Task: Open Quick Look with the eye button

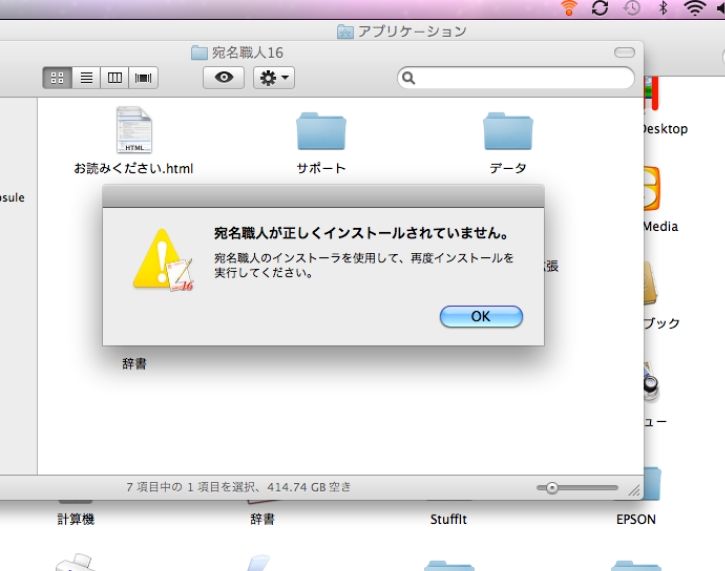Action: click(x=224, y=77)
